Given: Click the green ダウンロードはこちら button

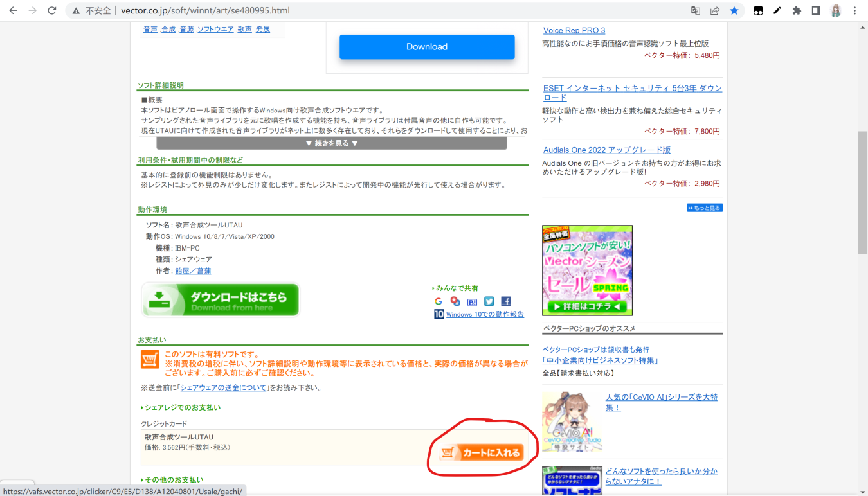Looking at the screenshot, I should coord(221,300).
